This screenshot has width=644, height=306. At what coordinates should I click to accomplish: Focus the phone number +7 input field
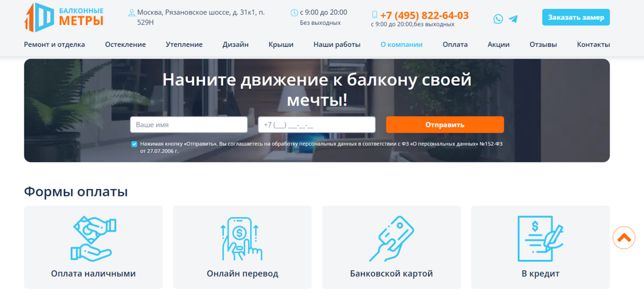click(317, 125)
